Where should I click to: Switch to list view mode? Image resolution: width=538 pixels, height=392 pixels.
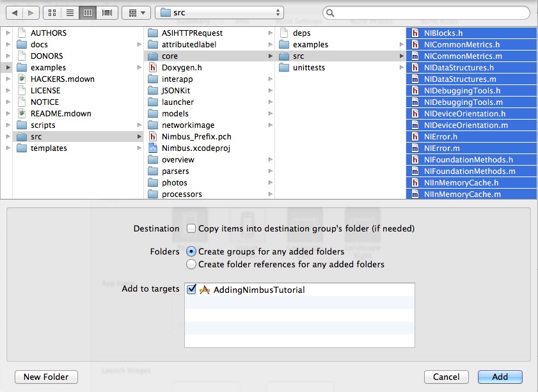(x=70, y=13)
